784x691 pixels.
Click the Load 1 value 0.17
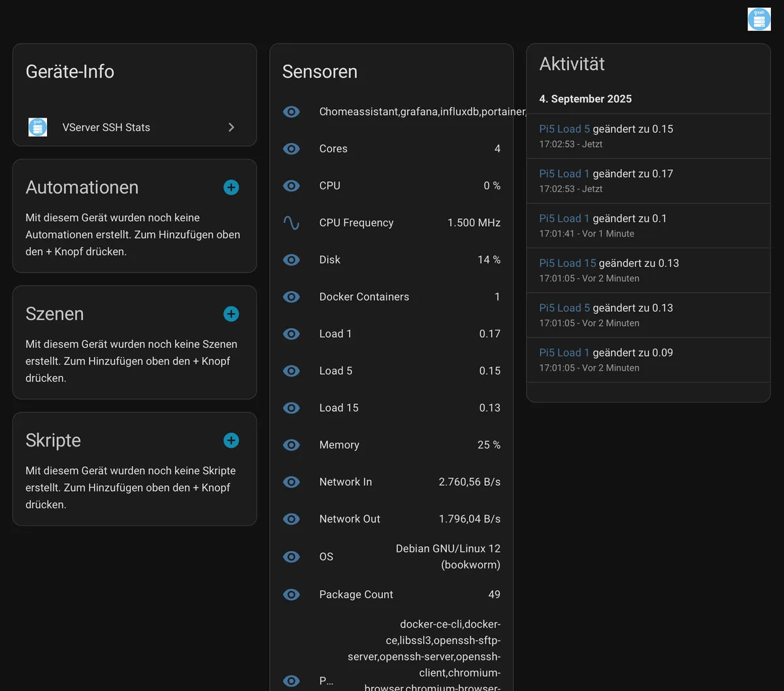coord(490,334)
